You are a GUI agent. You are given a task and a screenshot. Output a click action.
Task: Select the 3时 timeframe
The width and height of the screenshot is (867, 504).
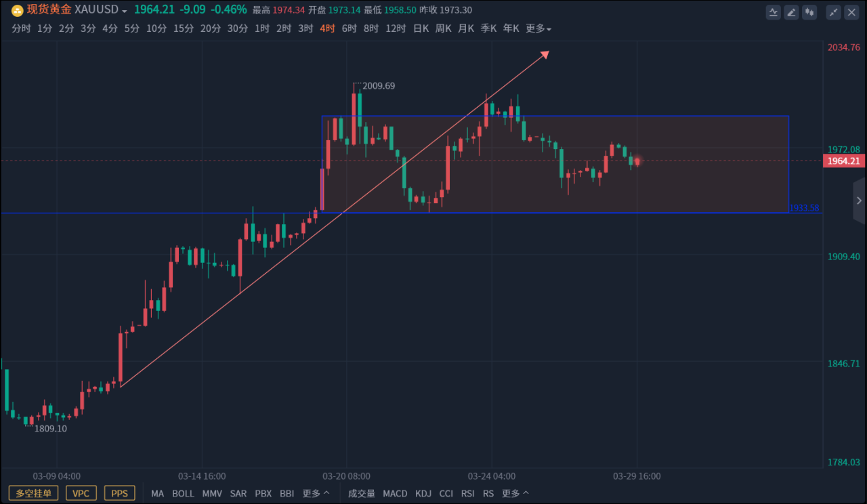point(305,28)
